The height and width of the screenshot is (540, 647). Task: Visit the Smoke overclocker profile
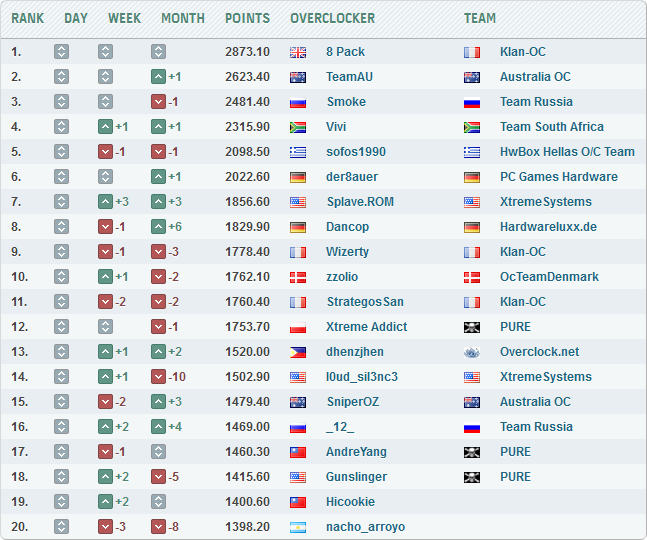click(x=346, y=102)
